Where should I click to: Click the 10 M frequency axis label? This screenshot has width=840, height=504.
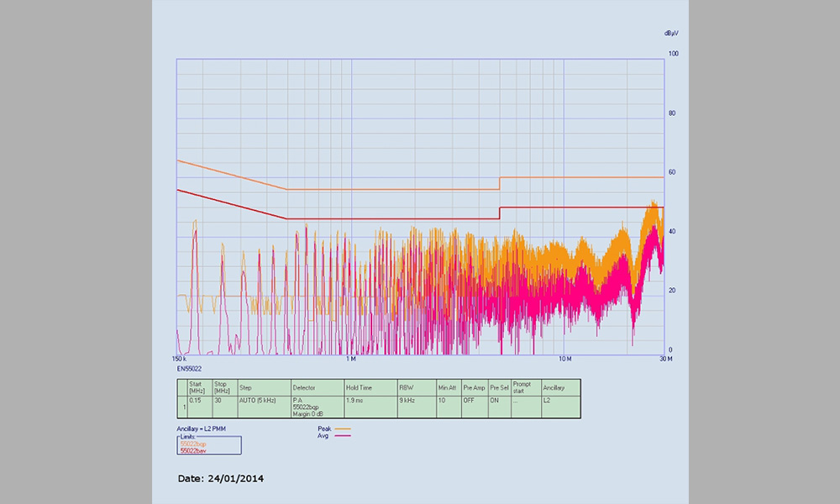564,360
